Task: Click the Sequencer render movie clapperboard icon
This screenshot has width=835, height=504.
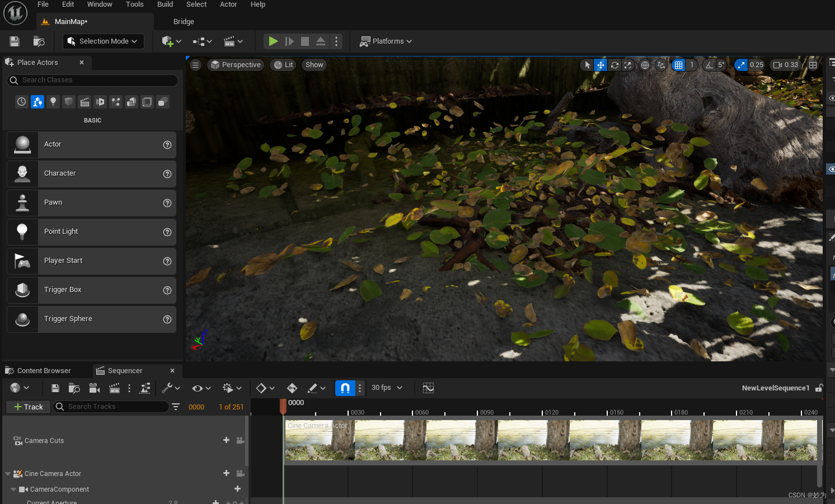Action: tap(115, 388)
